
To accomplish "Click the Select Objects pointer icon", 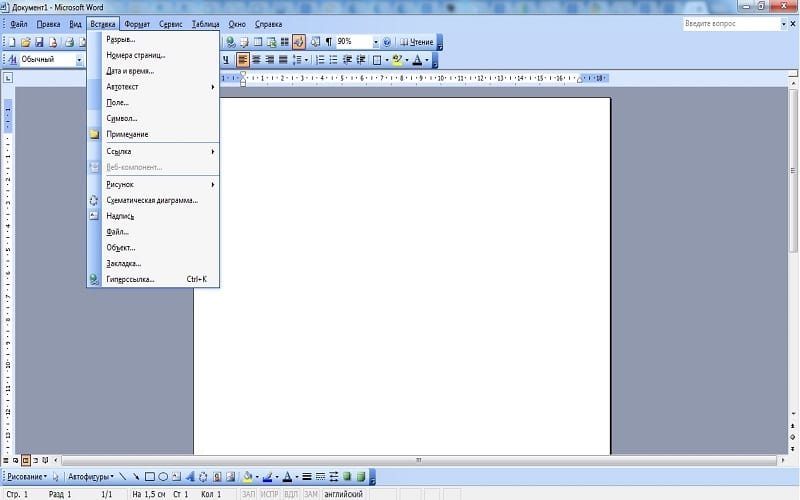I will pyautogui.click(x=56, y=477).
